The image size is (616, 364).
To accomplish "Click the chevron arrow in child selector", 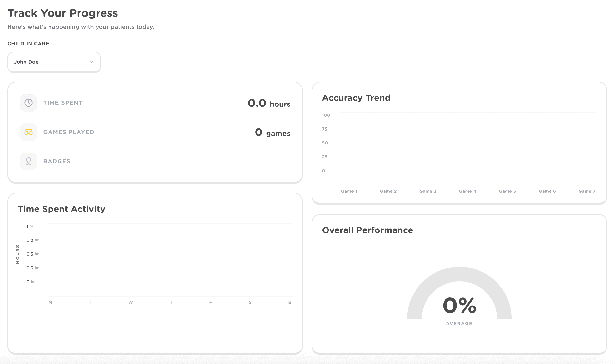I will (91, 62).
